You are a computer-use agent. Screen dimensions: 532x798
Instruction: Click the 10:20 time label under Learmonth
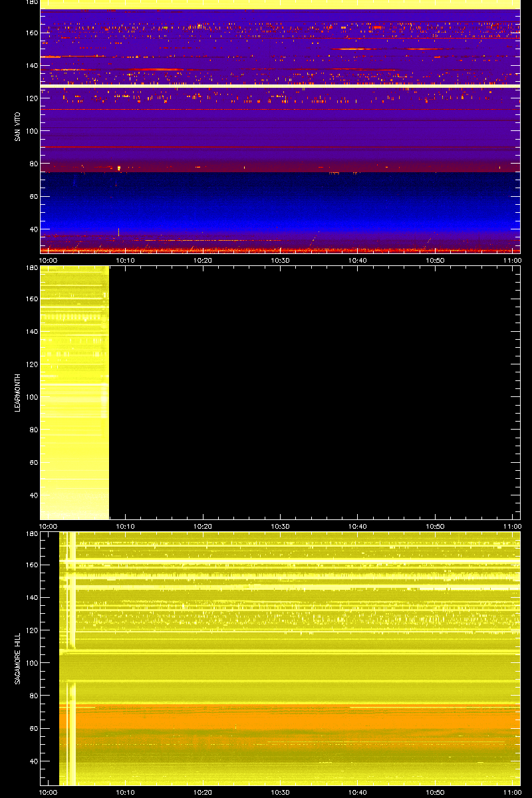[x=203, y=527]
